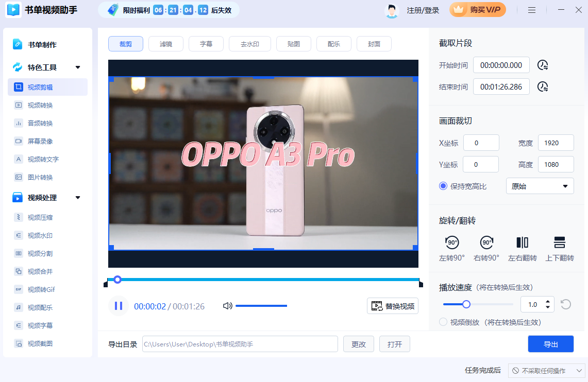Select the 保持宽高比 aspect ratio option
Viewport: 588px width, 382px height.
coord(444,186)
